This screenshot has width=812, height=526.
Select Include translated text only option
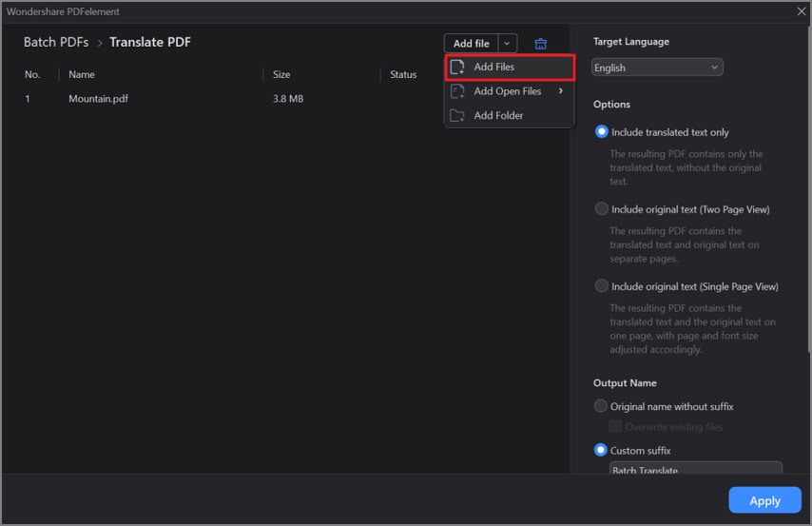click(x=601, y=132)
